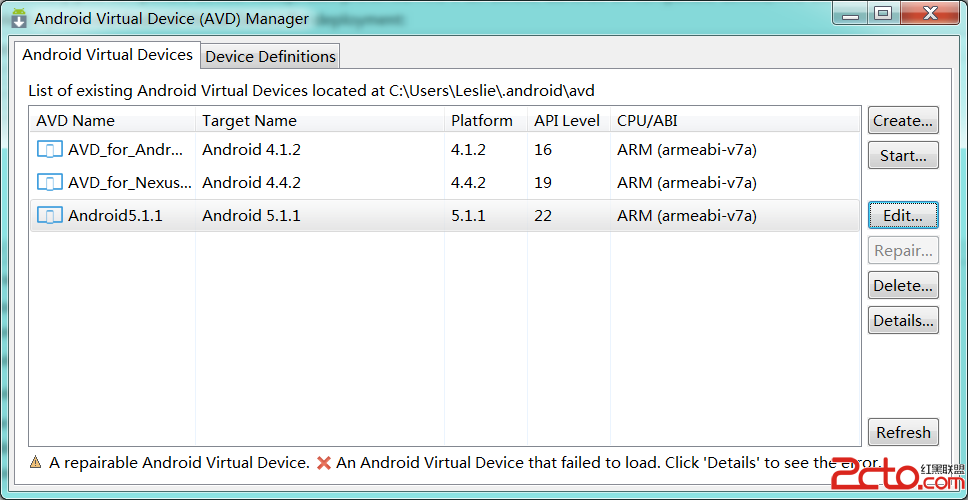Click device icon for Android5.1.1 row

50,215
